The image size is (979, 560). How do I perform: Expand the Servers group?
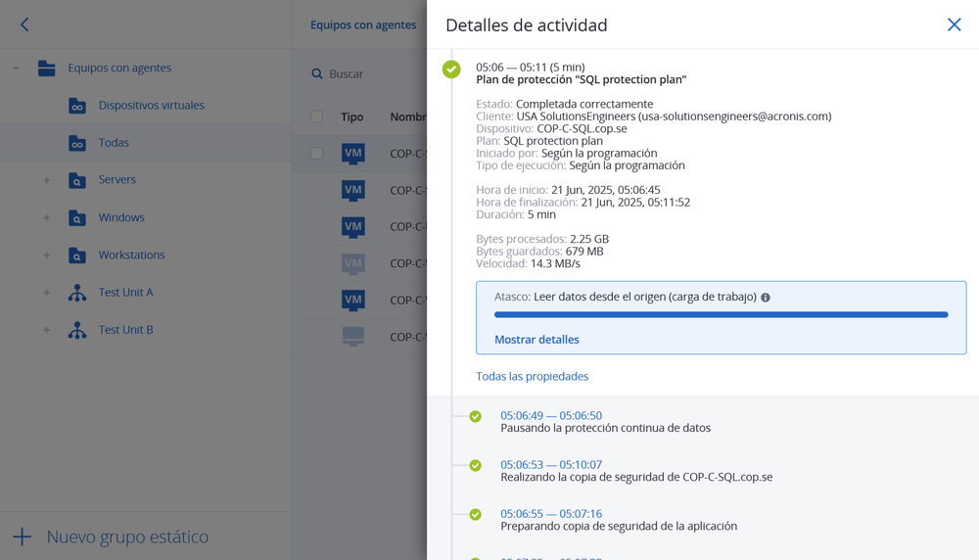[x=46, y=180]
